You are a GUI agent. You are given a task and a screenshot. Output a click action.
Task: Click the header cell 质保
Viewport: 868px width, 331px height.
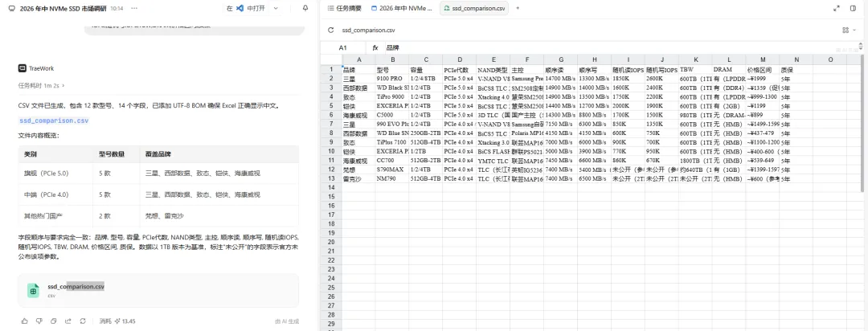796,70
